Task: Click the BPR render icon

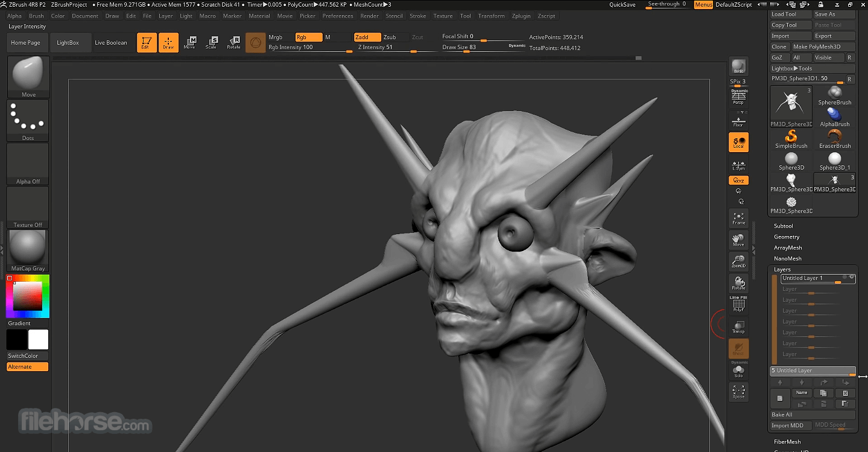Action: (738, 67)
